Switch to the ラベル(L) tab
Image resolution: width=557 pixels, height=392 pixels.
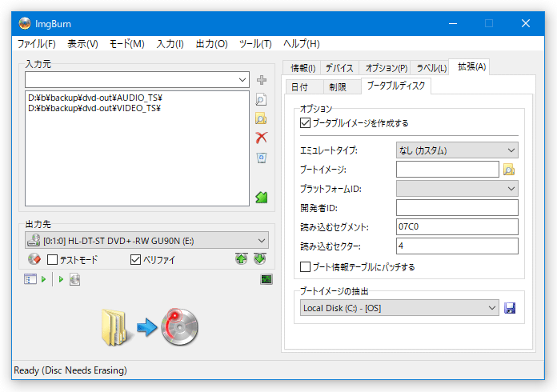click(x=431, y=68)
